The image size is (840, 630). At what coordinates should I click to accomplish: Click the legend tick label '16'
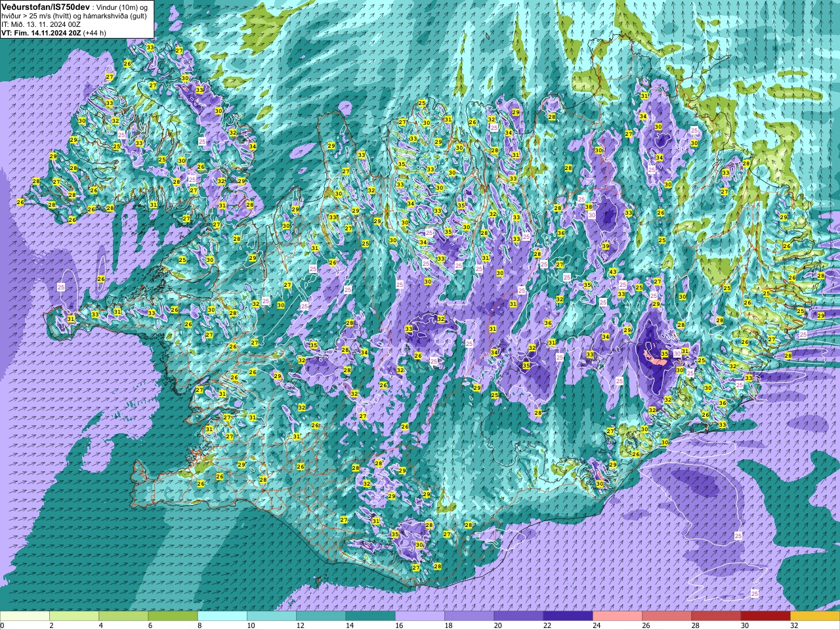398,625
